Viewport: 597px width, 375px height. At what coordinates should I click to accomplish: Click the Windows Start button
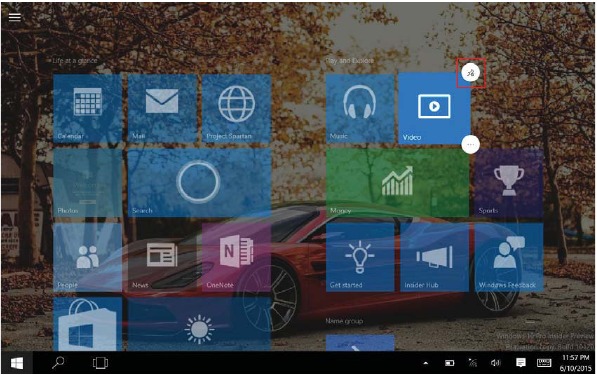pos(16,363)
